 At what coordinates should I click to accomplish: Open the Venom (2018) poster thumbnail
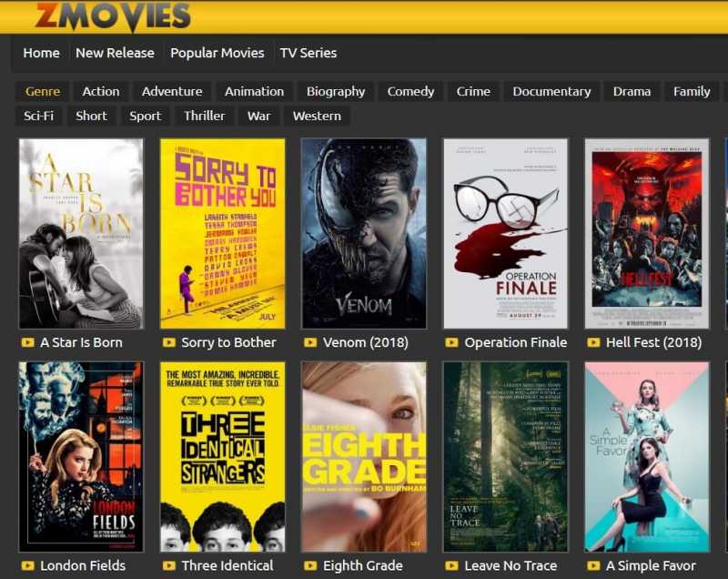pyautogui.click(x=362, y=235)
